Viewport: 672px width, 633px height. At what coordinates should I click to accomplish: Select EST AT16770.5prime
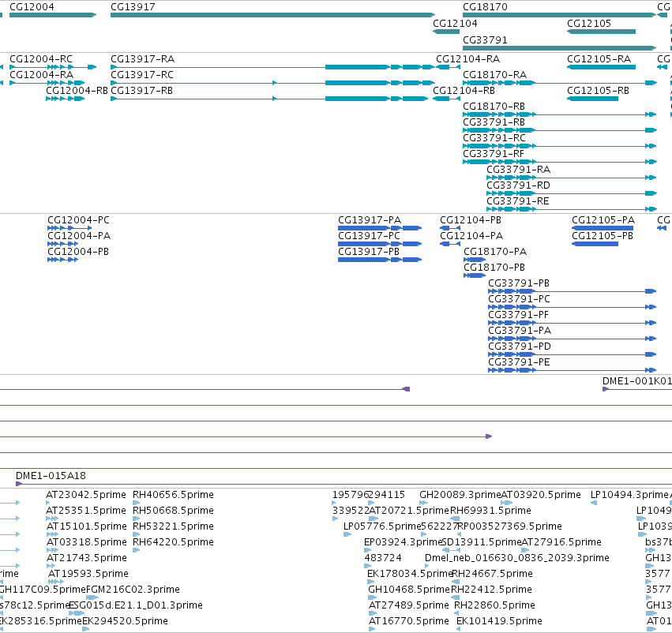409,621
